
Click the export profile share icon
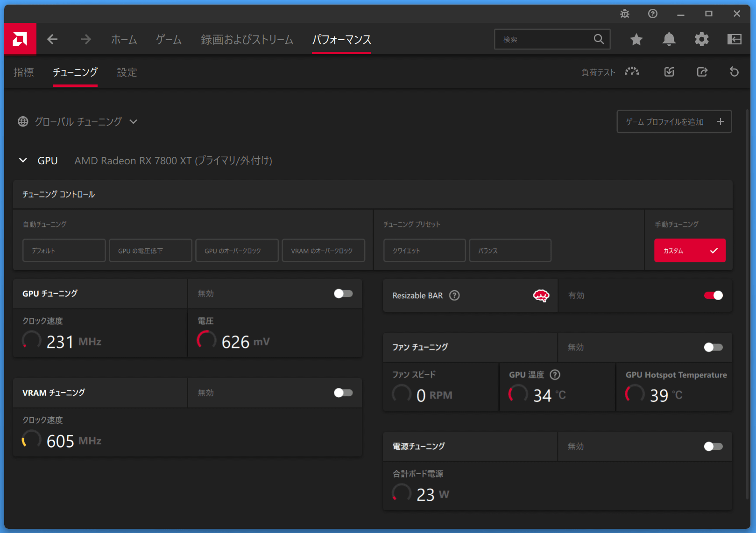point(702,72)
